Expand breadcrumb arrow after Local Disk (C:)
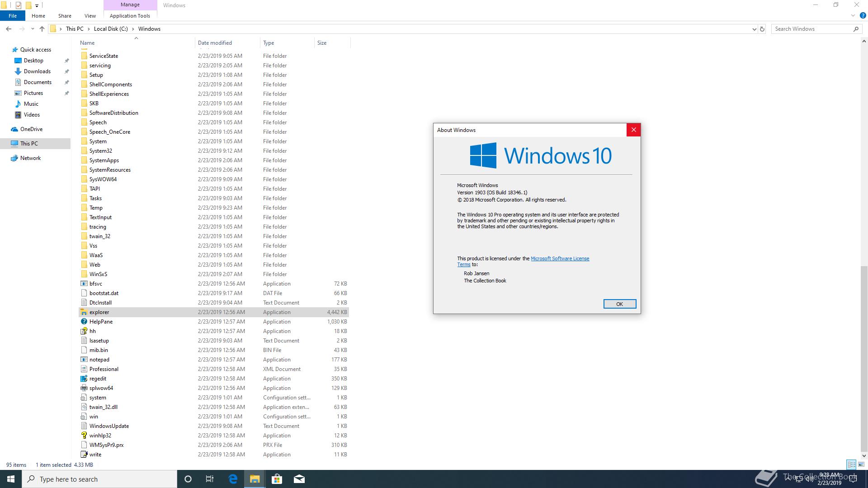868x488 pixels. (133, 29)
